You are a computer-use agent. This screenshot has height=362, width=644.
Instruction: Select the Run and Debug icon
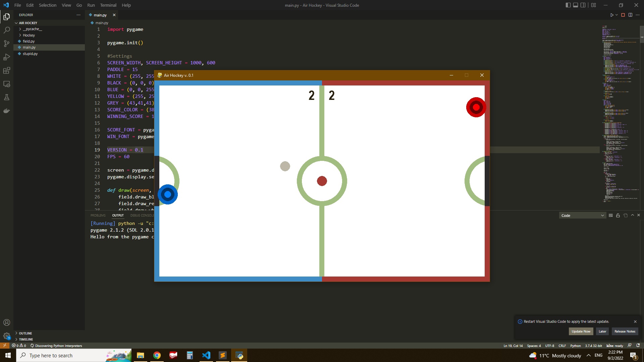pyautogui.click(x=7, y=57)
